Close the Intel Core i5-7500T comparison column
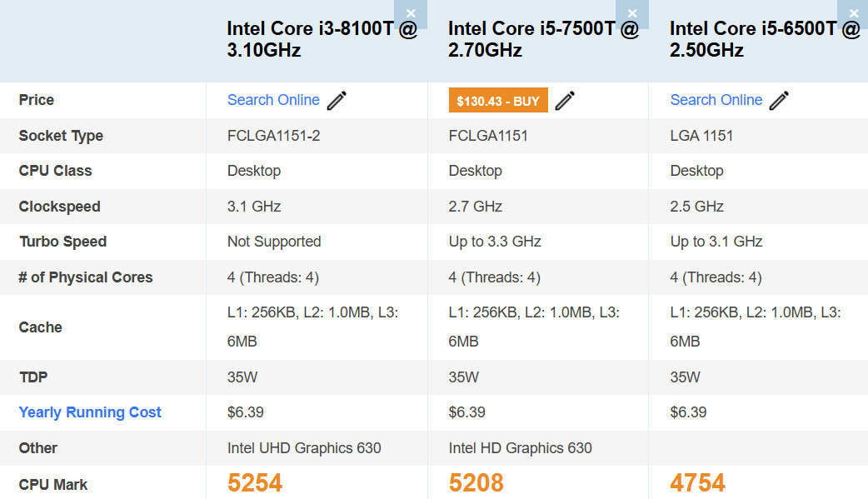 point(632,13)
